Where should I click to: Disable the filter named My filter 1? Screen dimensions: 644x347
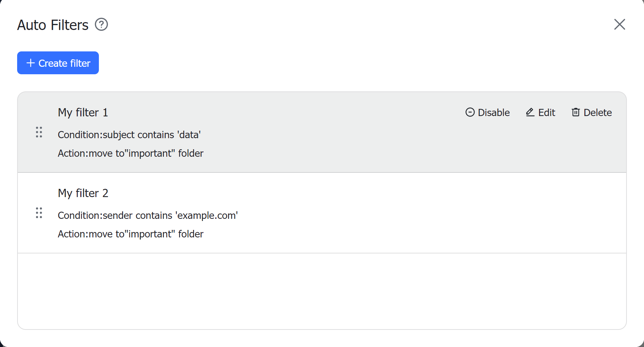tap(487, 112)
